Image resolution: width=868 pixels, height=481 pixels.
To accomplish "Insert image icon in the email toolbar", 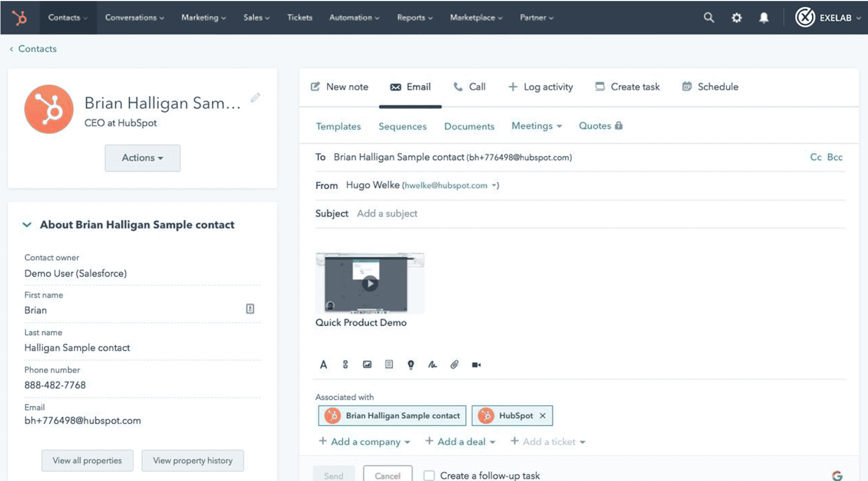I will point(367,364).
